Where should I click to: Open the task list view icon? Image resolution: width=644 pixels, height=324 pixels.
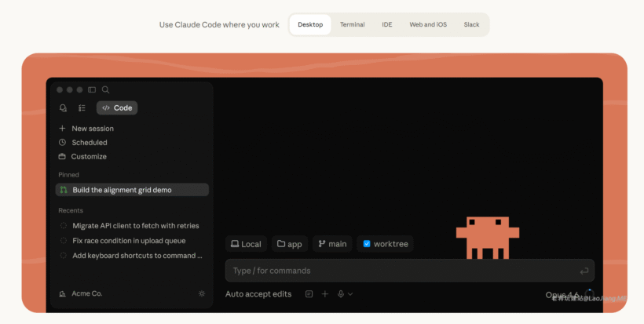82,107
